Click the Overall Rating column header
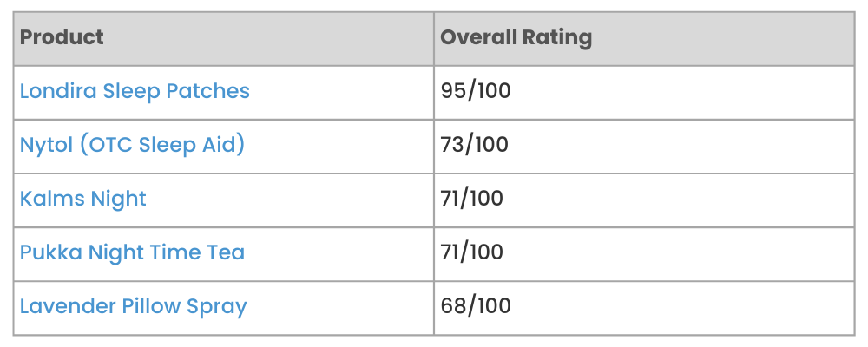The height and width of the screenshot is (347, 868). (516, 37)
